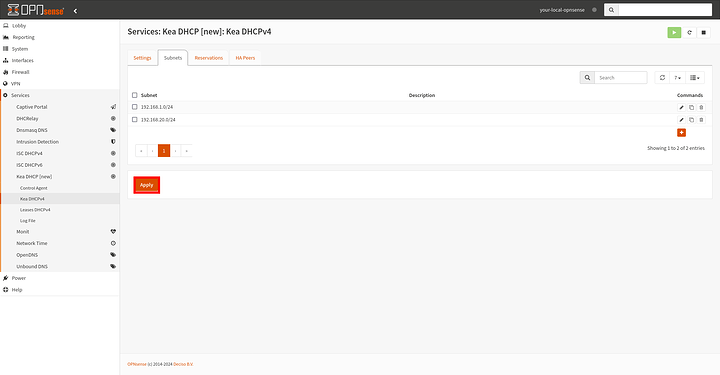Click the ISC DHCPv6 target icon
The height and width of the screenshot is (375, 720).
pos(113,165)
